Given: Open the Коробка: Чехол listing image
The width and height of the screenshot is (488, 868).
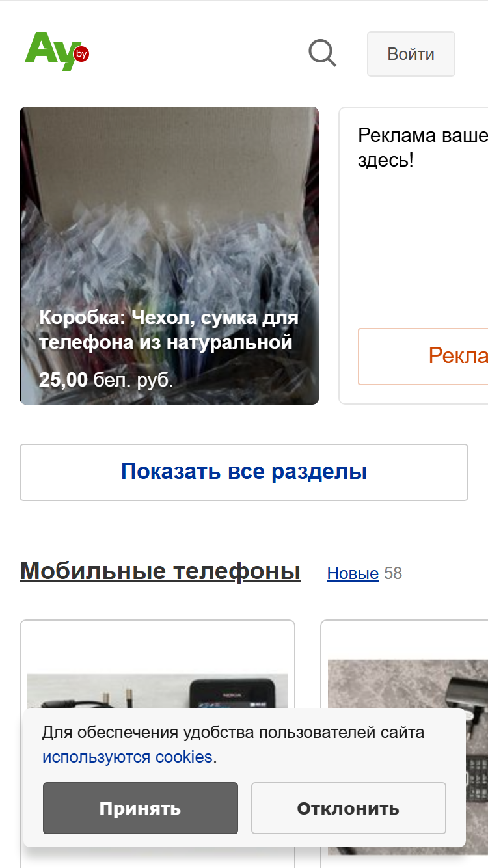Looking at the screenshot, I should [x=169, y=255].
